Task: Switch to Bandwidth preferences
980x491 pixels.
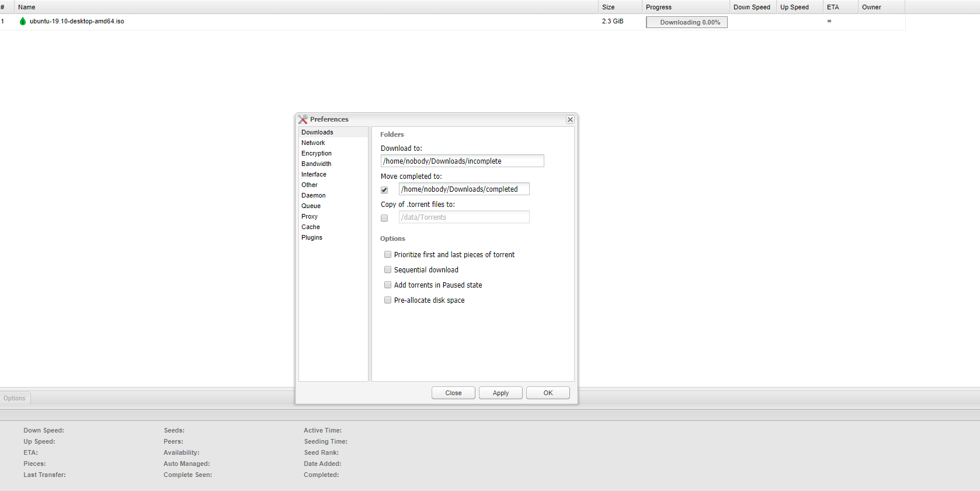Action: point(333,164)
